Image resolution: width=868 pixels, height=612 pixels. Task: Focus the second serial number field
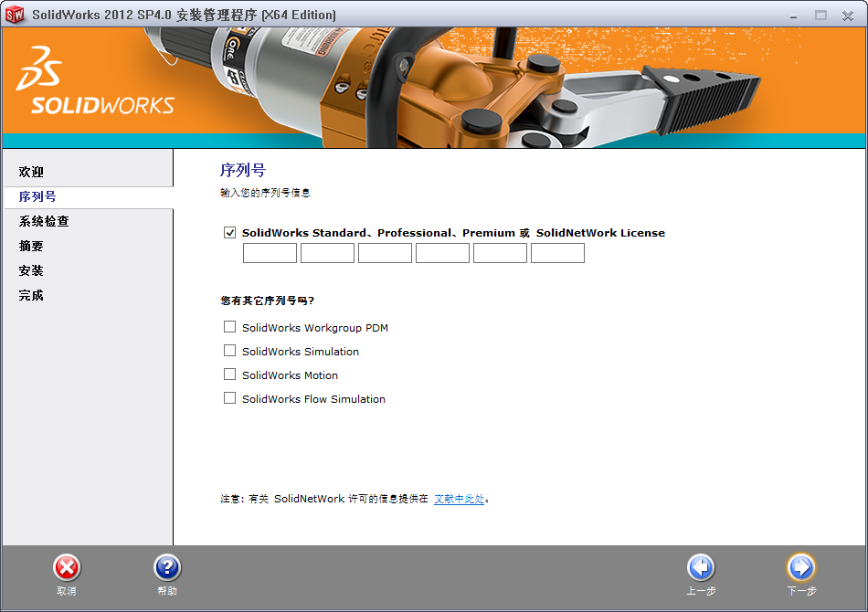[327, 253]
